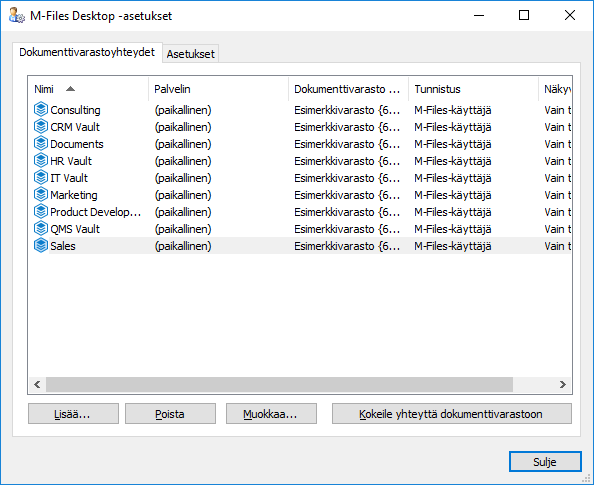
Task: Click M-Files-käyttäjä in the Documents row
Action: click(453, 144)
